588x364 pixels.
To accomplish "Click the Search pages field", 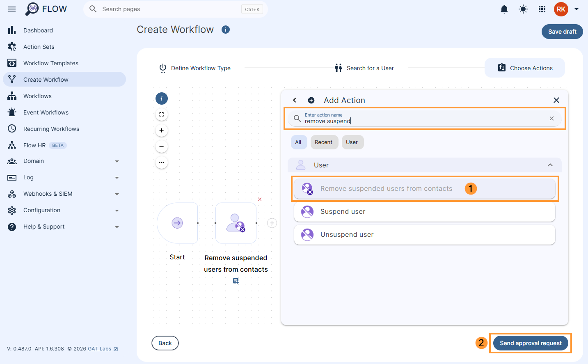I will click(x=176, y=9).
